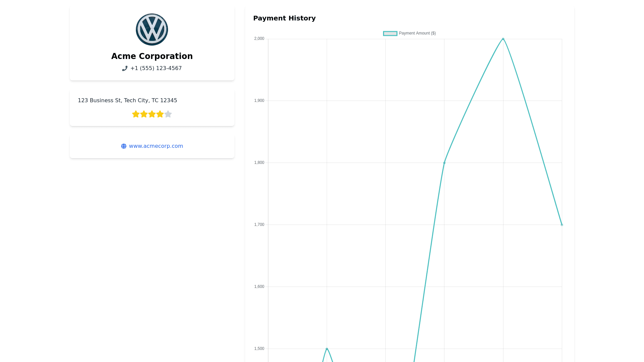Select the first rating star
The height and width of the screenshot is (362, 644).
[136, 114]
